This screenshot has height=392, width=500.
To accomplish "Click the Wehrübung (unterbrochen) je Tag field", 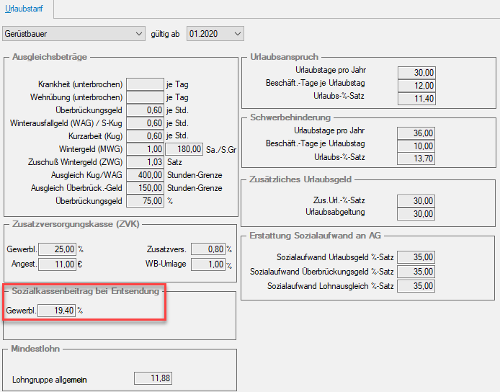I will (x=145, y=97).
